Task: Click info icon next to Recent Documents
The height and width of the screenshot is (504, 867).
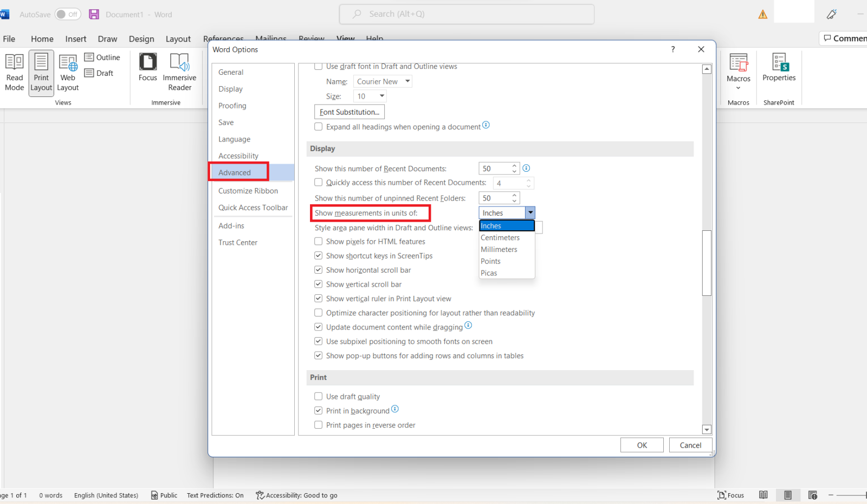Action: pos(526,168)
